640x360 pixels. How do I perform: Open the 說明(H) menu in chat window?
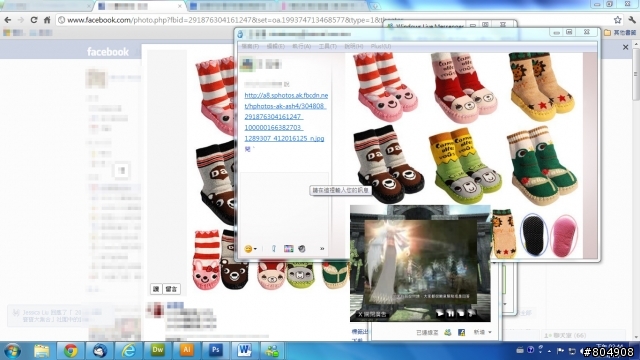point(353,47)
